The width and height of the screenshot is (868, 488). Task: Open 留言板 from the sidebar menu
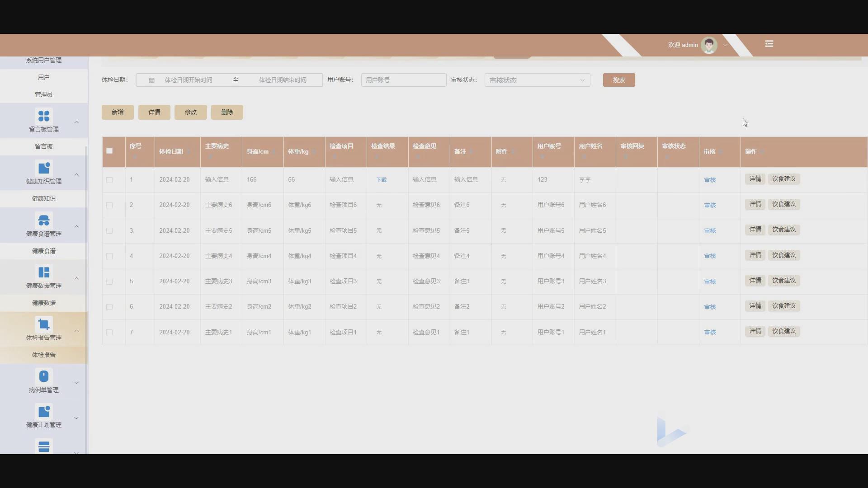43,146
